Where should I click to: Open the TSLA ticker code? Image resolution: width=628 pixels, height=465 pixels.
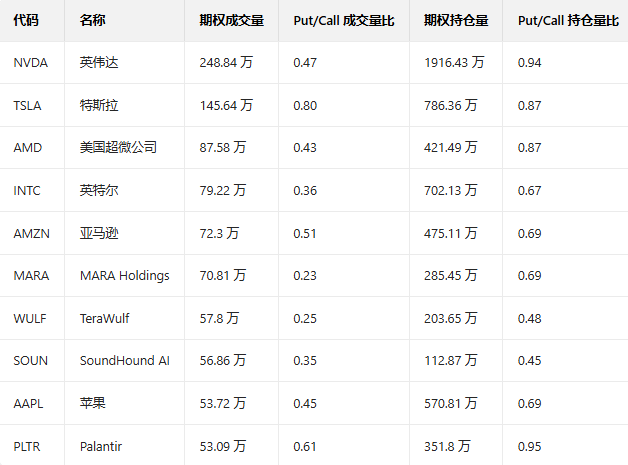click(28, 105)
